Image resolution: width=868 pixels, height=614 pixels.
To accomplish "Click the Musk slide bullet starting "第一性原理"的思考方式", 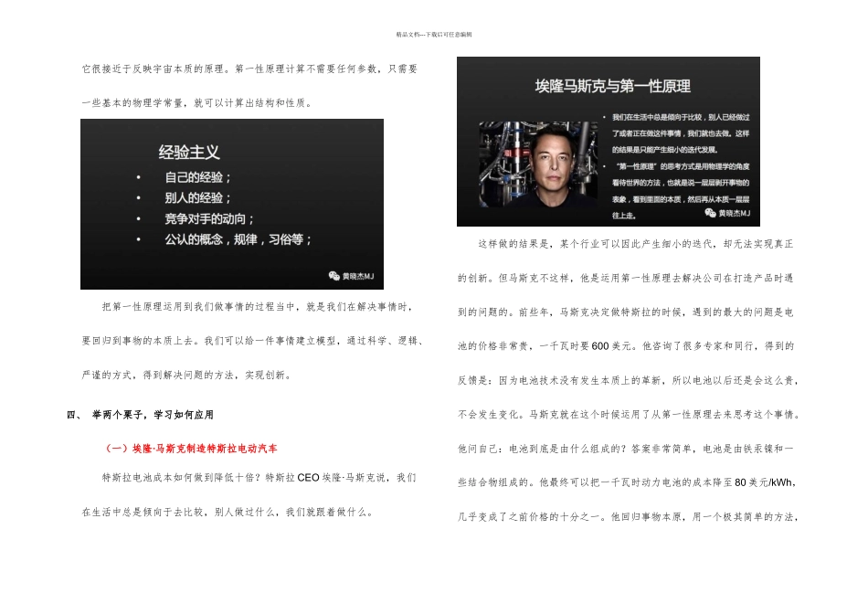I will pos(681,191).
